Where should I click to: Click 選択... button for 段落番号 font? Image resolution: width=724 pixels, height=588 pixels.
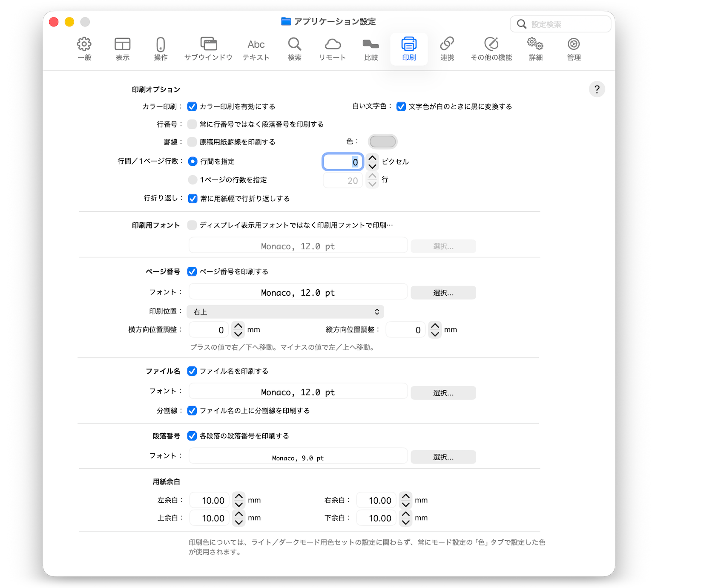point(443,457)
